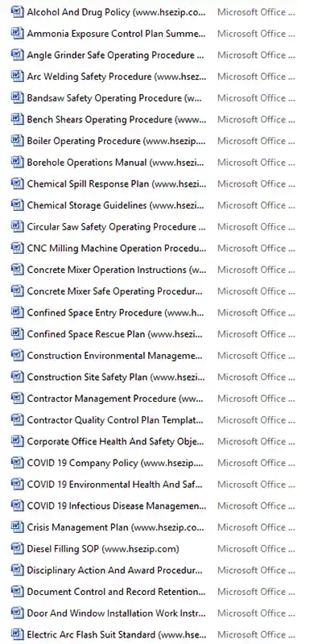Select file Bench Shears Operating Procedure
This screenshot has width=322, height=644.
[117, 119]
